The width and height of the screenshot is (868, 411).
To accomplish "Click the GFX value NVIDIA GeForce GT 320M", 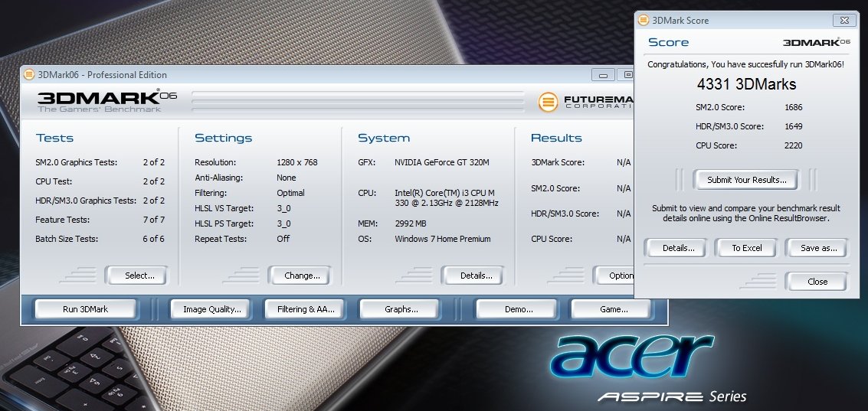I will [442, 162].
